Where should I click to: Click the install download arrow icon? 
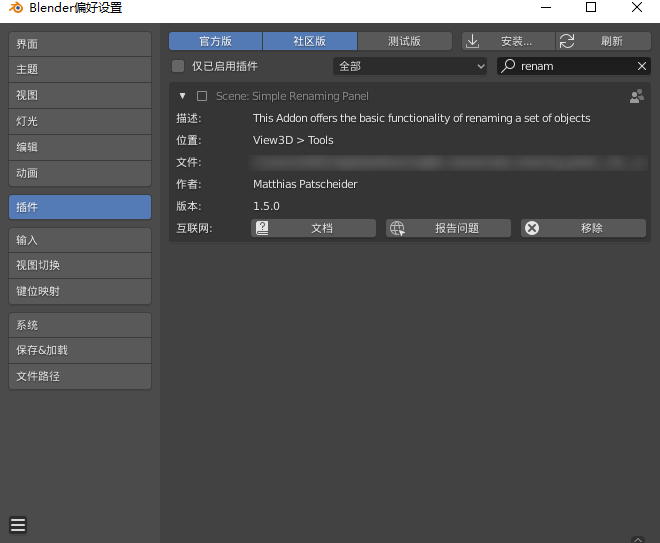[473, 41]
